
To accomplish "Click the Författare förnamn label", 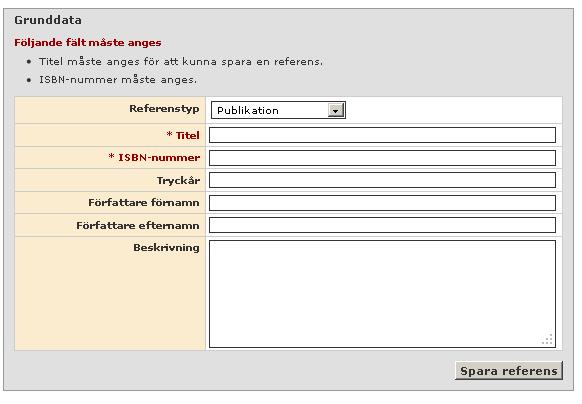I will coord(144,203).
